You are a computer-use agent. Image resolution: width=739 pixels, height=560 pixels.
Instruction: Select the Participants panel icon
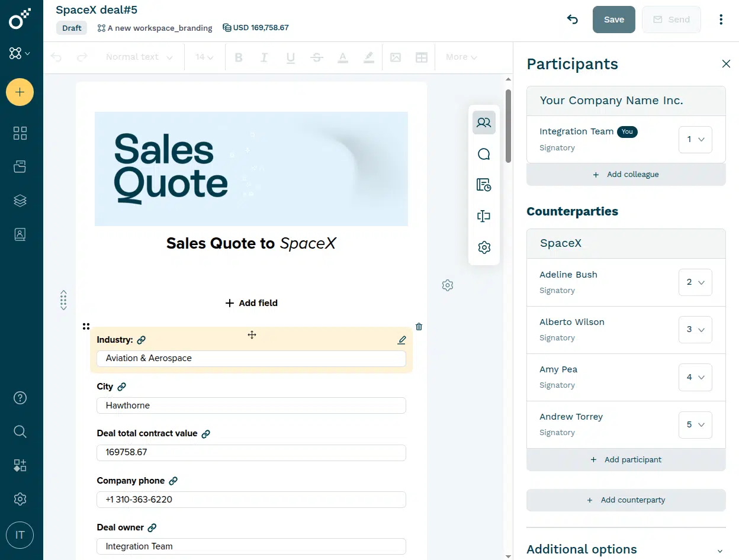[x=484, y=123]
